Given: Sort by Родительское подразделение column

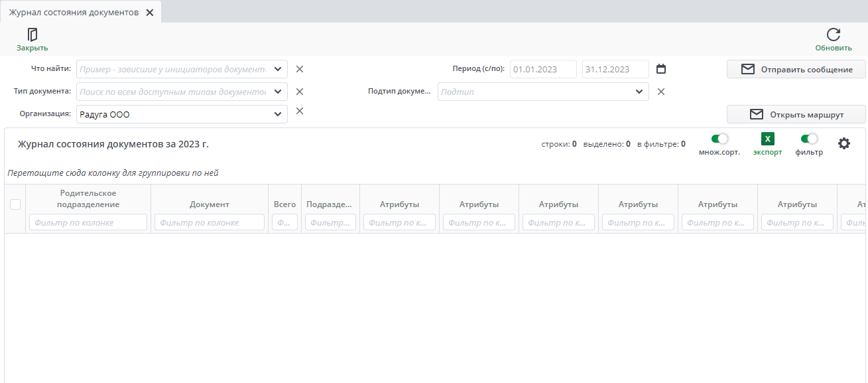Looking at the screenshot, I should (x=88, y=198).
